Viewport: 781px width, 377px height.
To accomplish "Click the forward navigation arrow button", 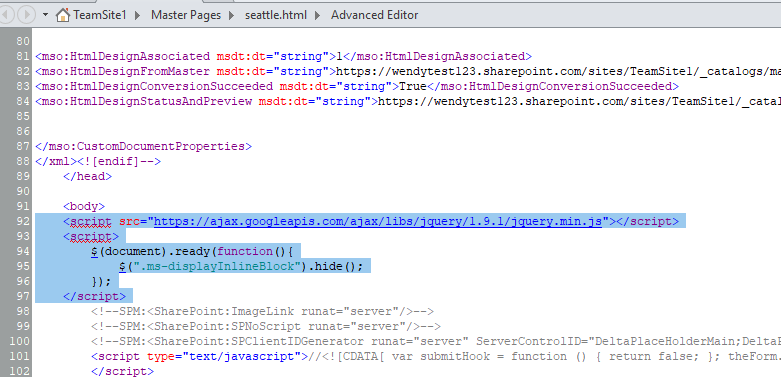I will tap(26, 15).
